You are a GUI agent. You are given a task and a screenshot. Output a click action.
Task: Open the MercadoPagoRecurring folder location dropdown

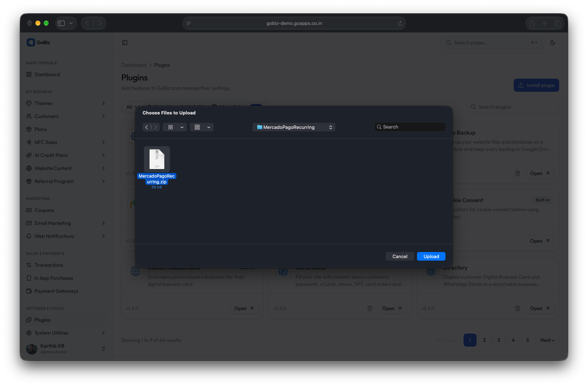click(x=294, y=127)
